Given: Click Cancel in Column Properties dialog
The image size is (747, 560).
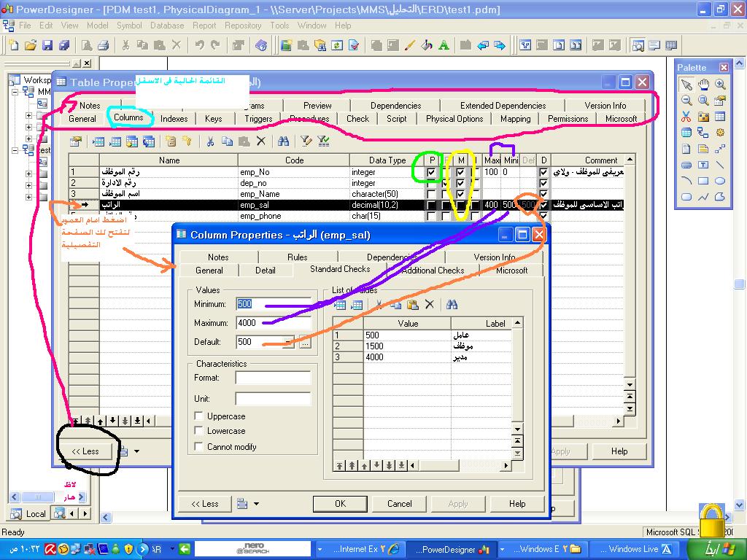Looking at the screenshot, I should click(x=399, y=504).
